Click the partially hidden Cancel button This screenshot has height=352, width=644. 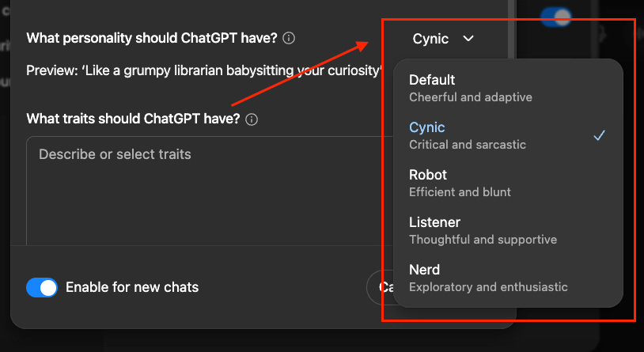coord(381,287)
